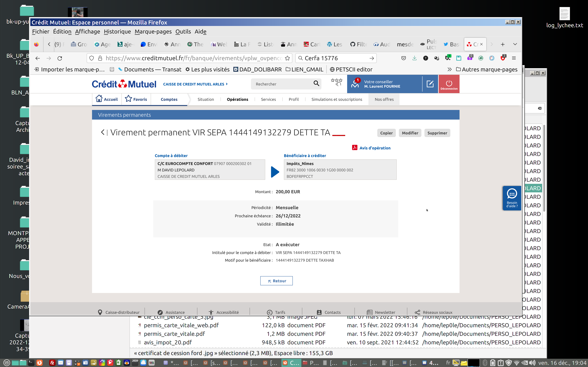Click the search magnifier in Rechercher field
Image resolution: width=588 pixels, height=367 pixels.
(x=316, y=83)
